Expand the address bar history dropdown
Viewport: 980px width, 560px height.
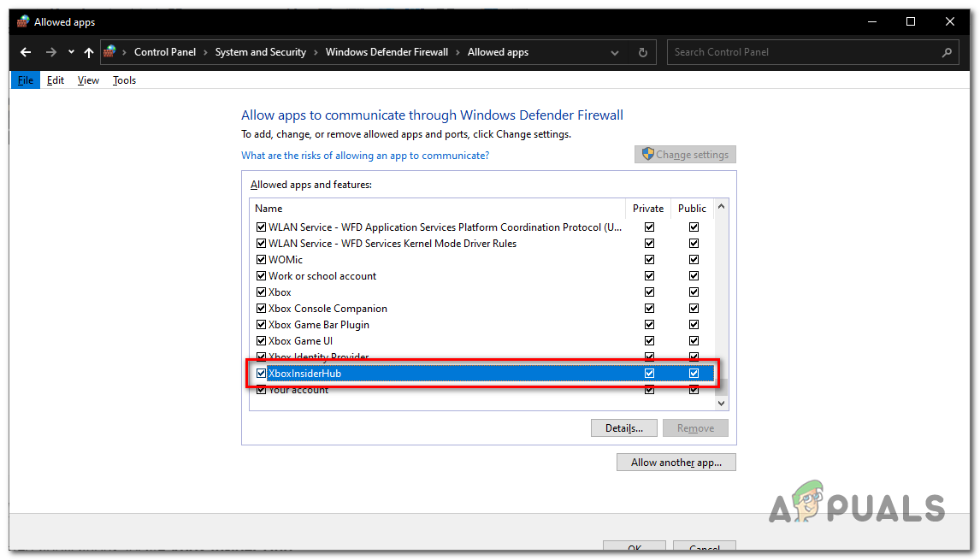point(614,52)
